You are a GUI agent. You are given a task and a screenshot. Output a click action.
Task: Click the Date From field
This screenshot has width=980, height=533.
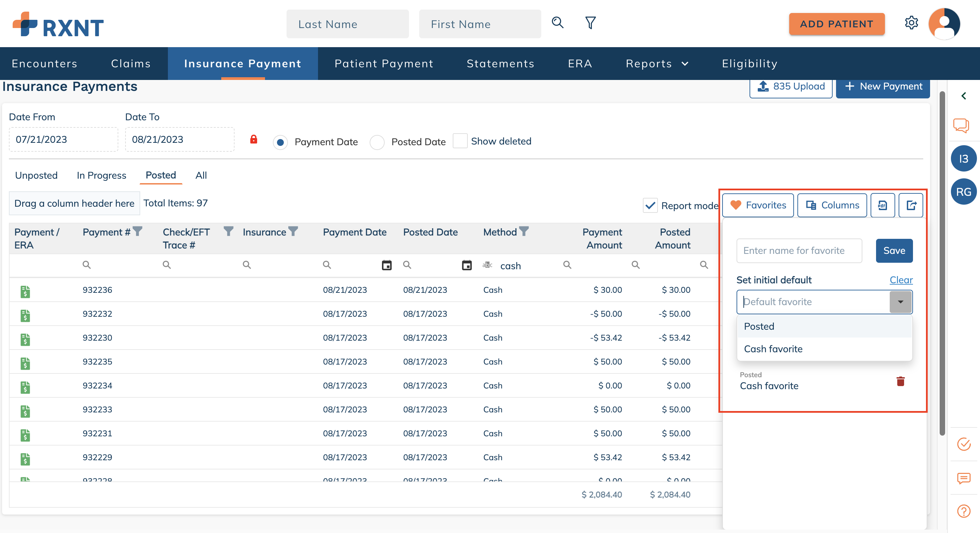[x=63, y=139]
